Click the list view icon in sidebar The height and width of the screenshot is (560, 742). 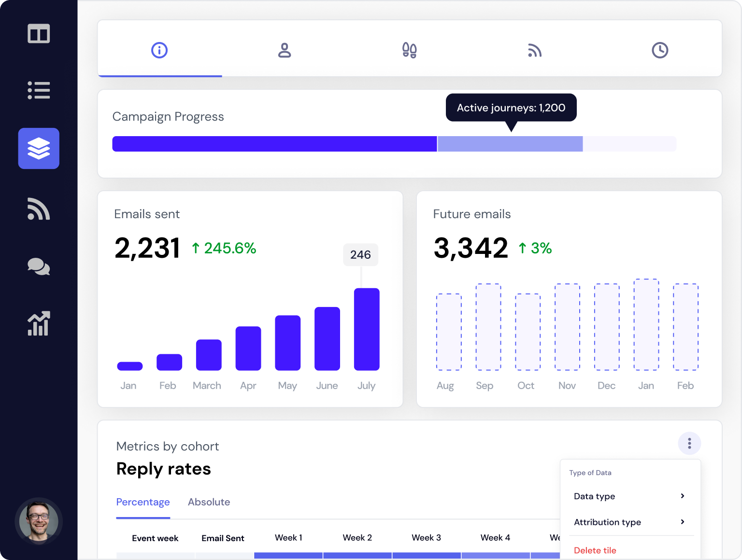pos(39,90)
